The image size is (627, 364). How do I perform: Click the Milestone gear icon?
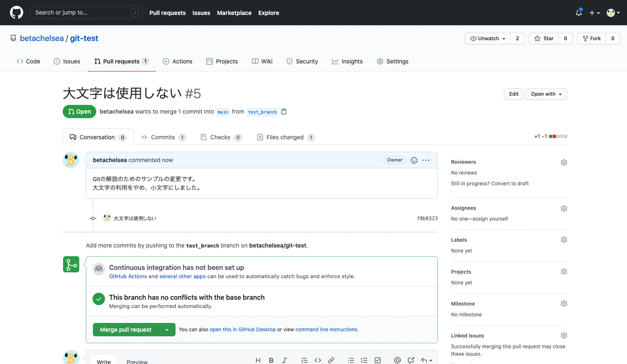click(x=564, y=303)
